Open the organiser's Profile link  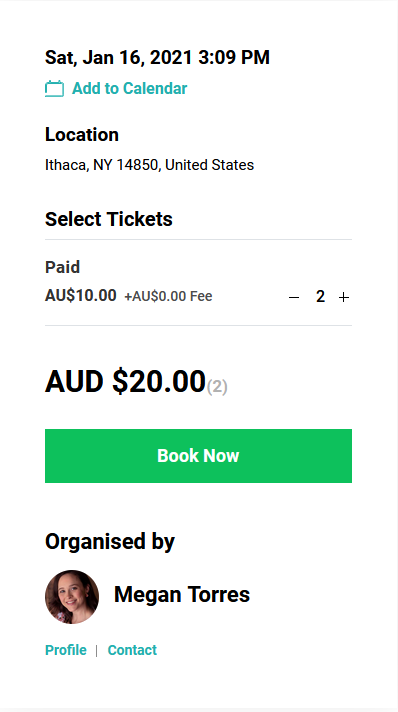[x=66, y=650]
